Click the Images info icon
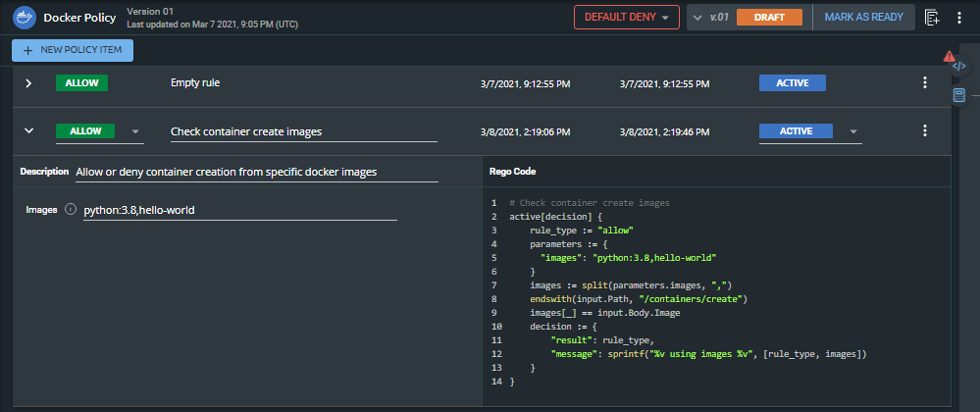The width and height of the screenshot is (980, 412). pos(70,210)
